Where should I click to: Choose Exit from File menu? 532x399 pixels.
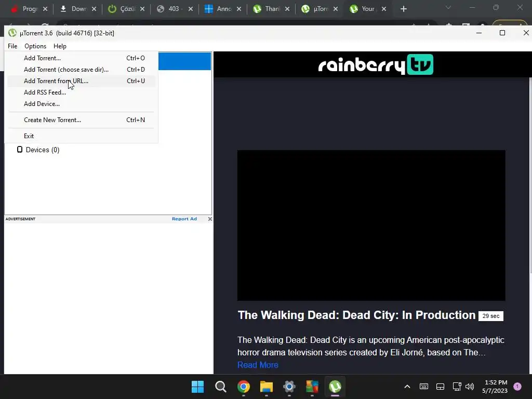click(x=82, y=136)
